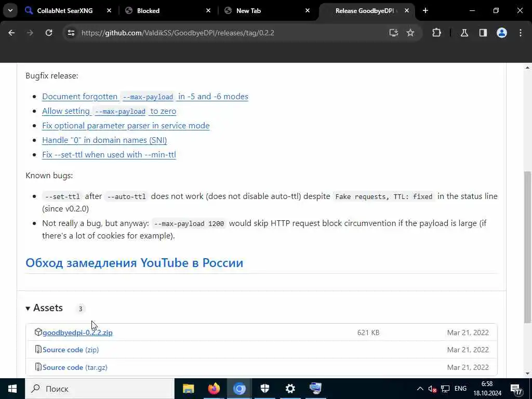Click the muted volume tray icon
Screen dimensions: 532x399
tap(432, 389)
